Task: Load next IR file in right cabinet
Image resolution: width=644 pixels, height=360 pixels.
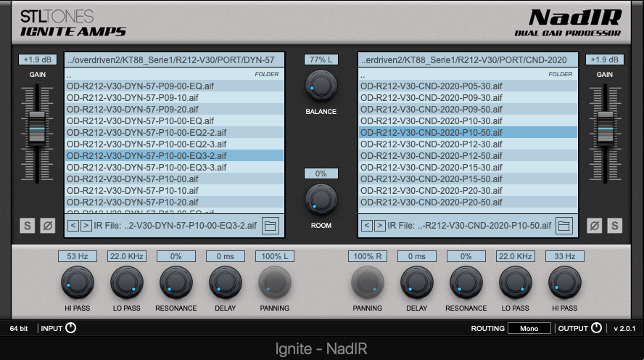Action: 380,225
